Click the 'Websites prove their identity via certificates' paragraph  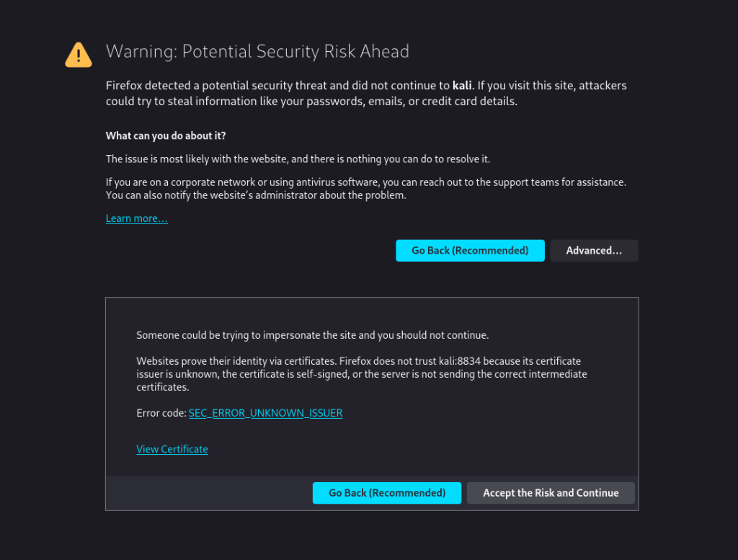(362, 374)
